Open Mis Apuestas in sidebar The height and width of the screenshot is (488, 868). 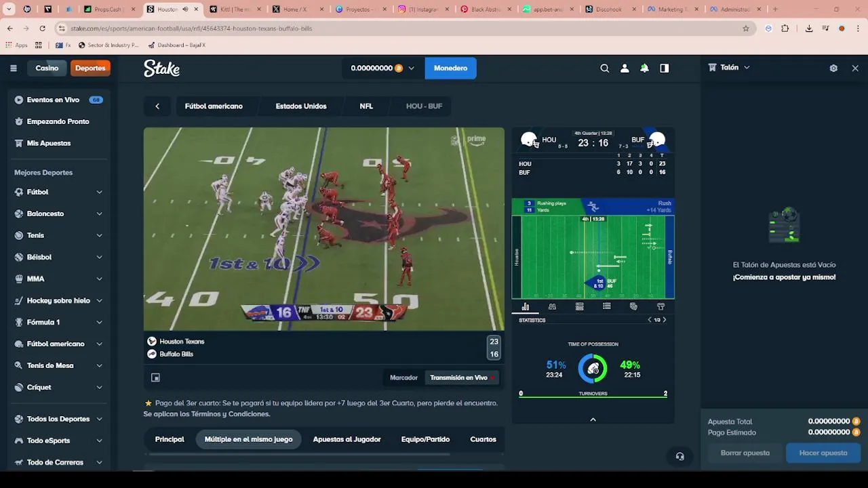[58, 143]
